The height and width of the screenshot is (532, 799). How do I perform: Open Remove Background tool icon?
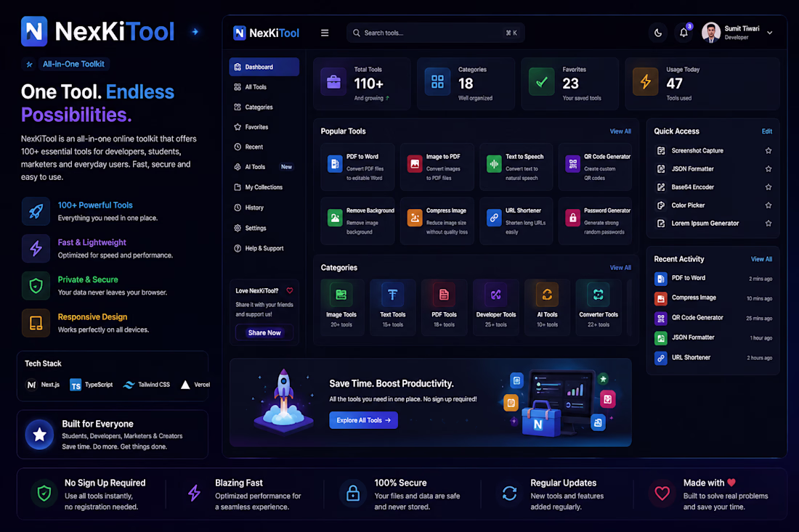coord(335,218)
